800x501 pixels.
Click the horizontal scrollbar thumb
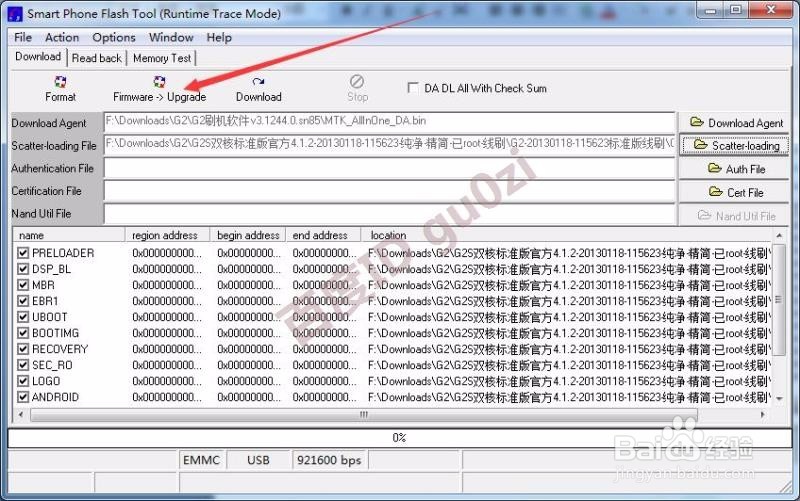click(x=364, y=415)
